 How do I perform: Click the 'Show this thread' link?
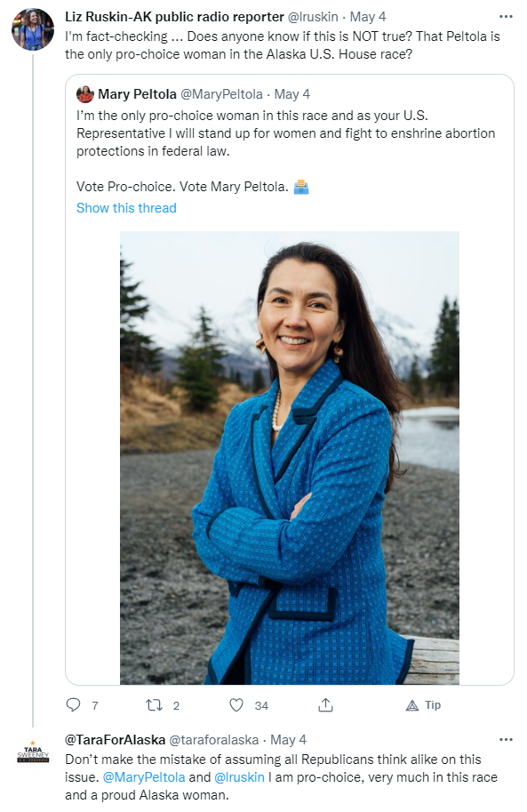pyautogui.click(x=126, y=207)
